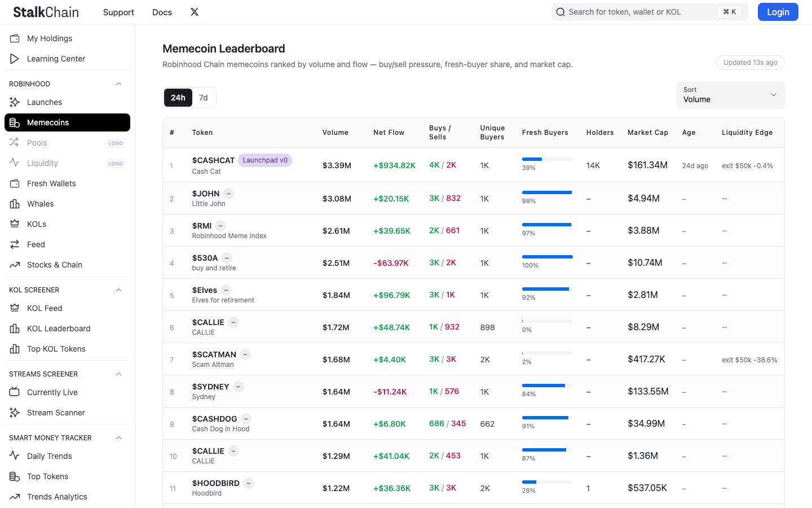Click the $HOODBIRD token name

click(216, 483)
